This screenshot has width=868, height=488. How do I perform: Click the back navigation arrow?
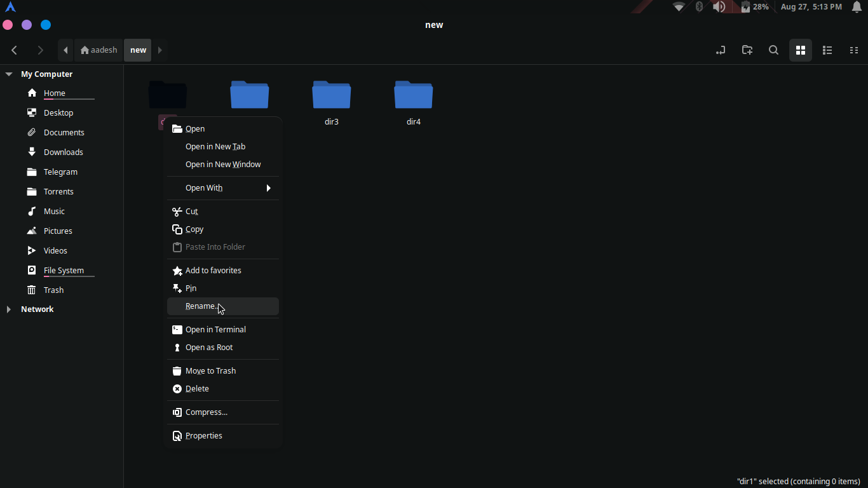tap(14, 50)
